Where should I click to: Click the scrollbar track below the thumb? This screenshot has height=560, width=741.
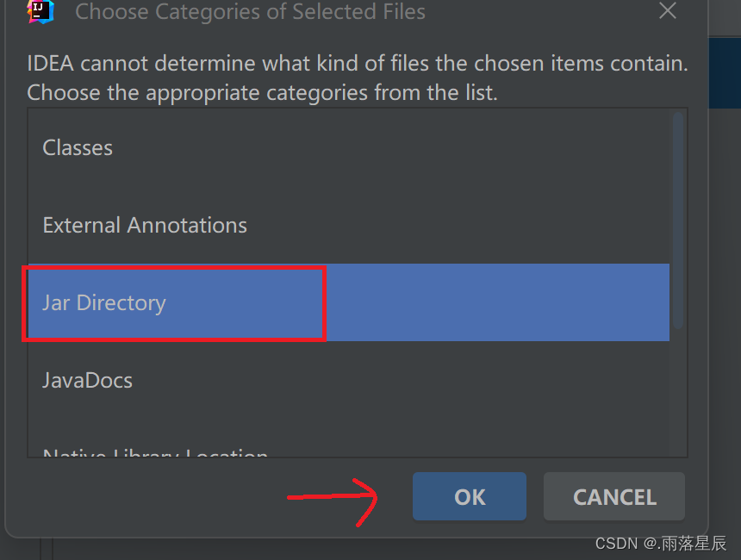tap(678, 392)
